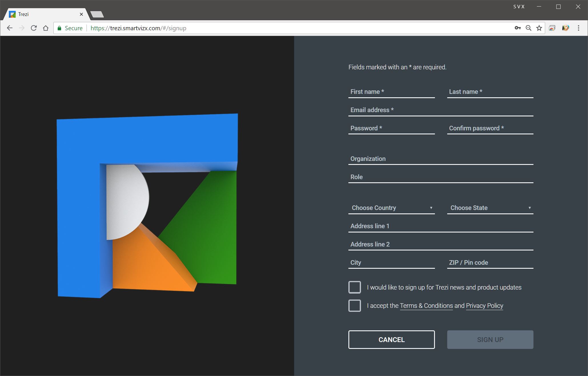Follow the Terms & Conditions link

[426, 306]
